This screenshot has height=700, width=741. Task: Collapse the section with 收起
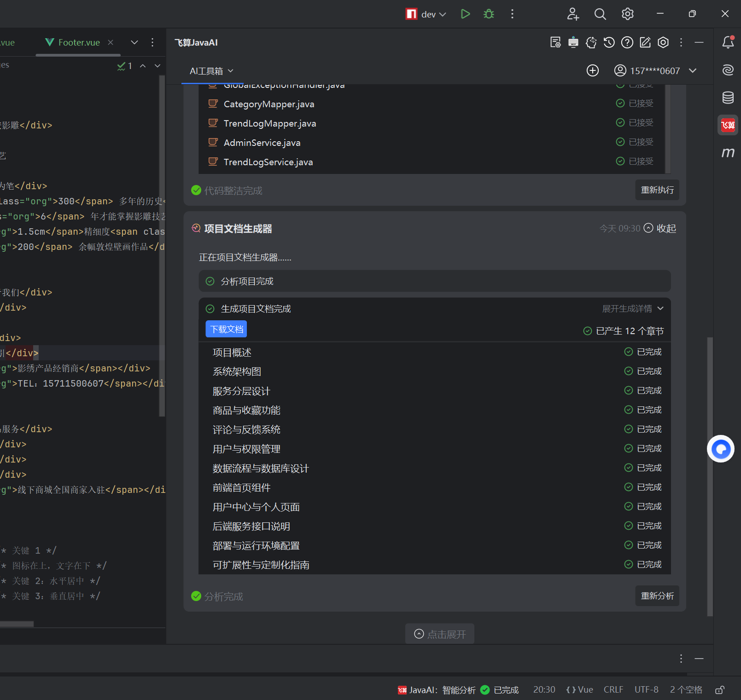pyautogui.click(x=660, y=228)
